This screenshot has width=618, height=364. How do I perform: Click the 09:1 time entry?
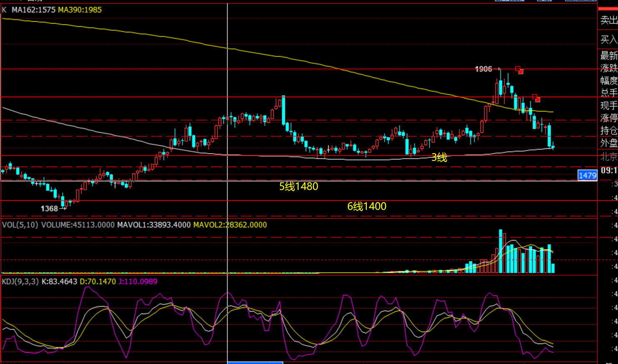[609, 170]
